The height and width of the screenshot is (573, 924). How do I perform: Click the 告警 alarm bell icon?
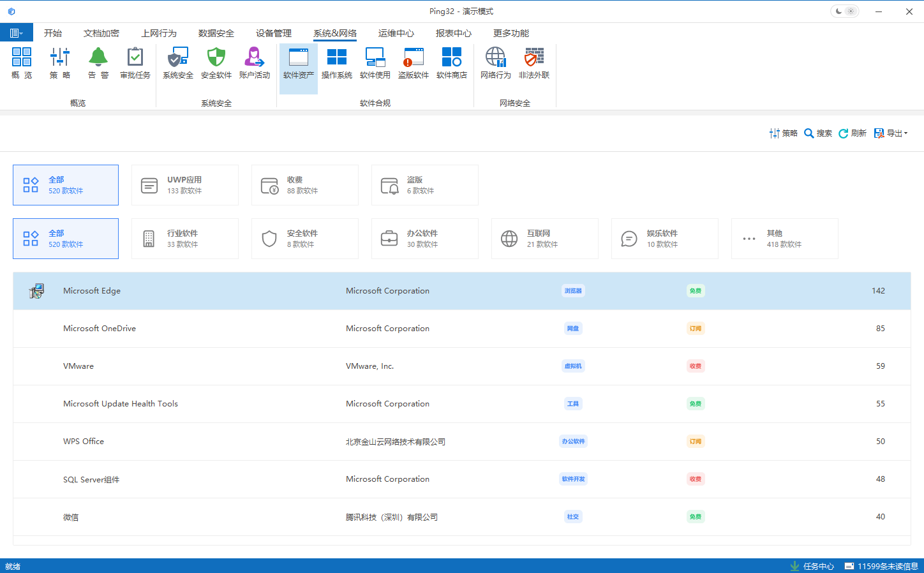[x=98, y=63]
